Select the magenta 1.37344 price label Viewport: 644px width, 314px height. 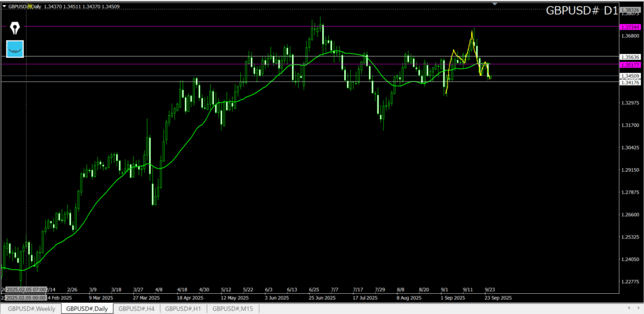click(630, 27)
